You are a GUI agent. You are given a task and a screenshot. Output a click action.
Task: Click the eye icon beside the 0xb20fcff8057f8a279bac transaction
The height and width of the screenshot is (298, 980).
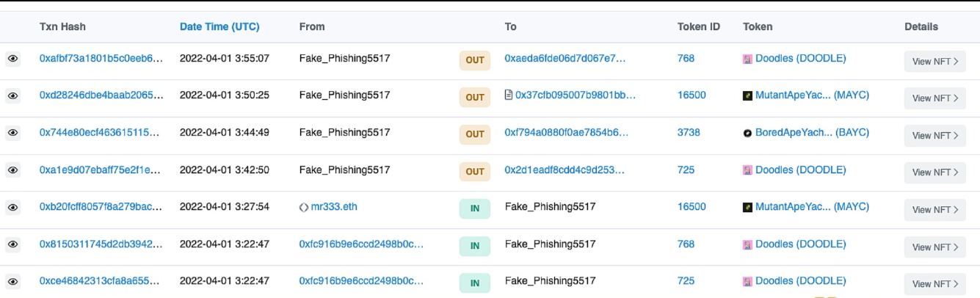12,207
